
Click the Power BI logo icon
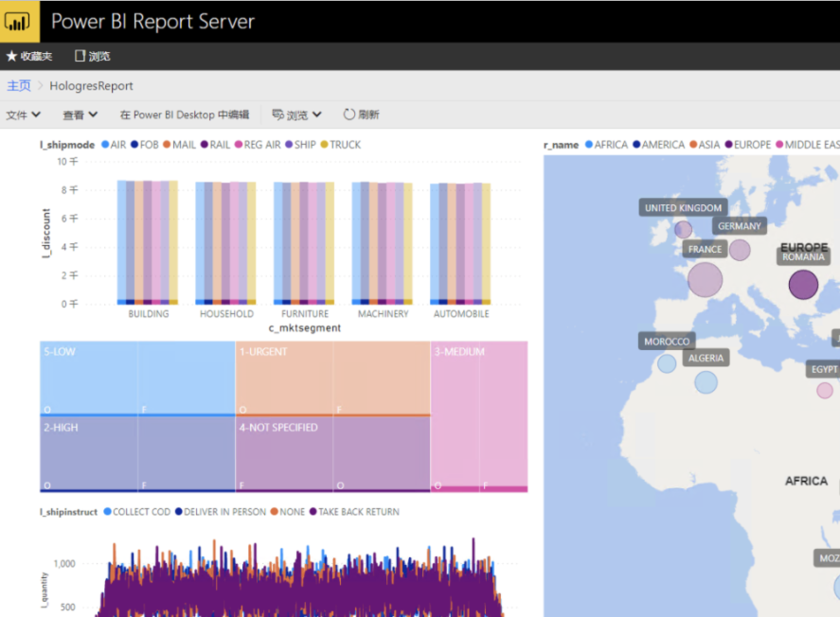[x=19, y=22]
